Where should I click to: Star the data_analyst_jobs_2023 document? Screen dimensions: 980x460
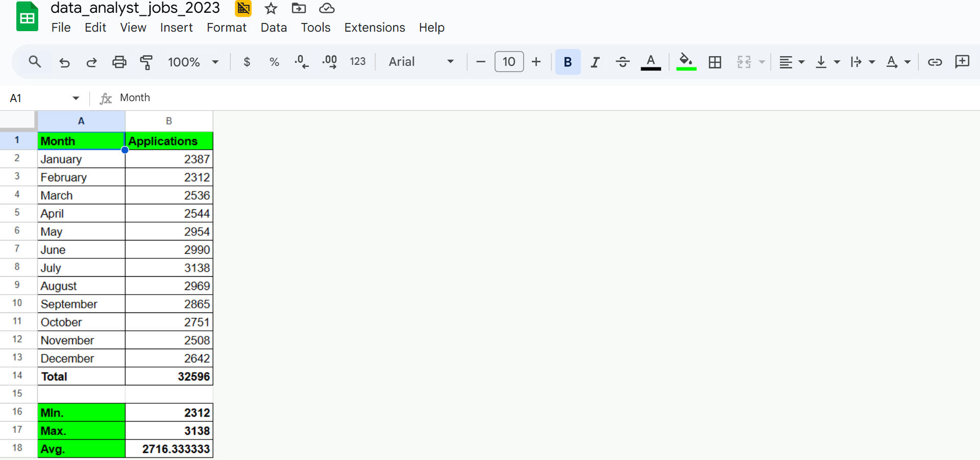tap(271, 8)
